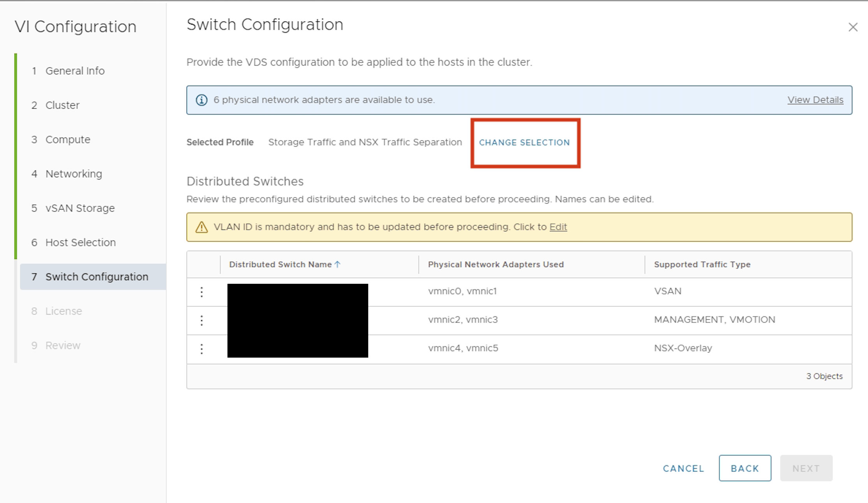The width and height of the screenshot is (868, 503).
Task: Go to Cluster step
Action: point(62,105)
